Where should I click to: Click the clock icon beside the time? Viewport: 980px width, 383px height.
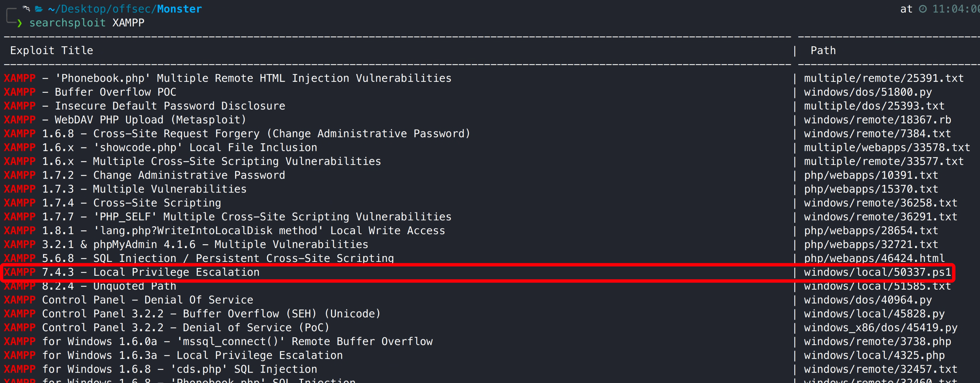(923, 9)
